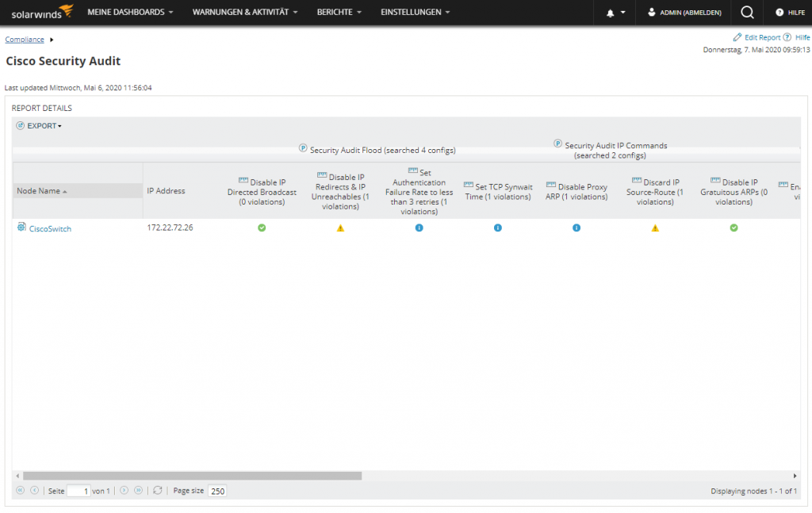Click green check under Disable IP Directed Broadcast
This screenshot has height=513, width=812.
[x=262, y=228]
